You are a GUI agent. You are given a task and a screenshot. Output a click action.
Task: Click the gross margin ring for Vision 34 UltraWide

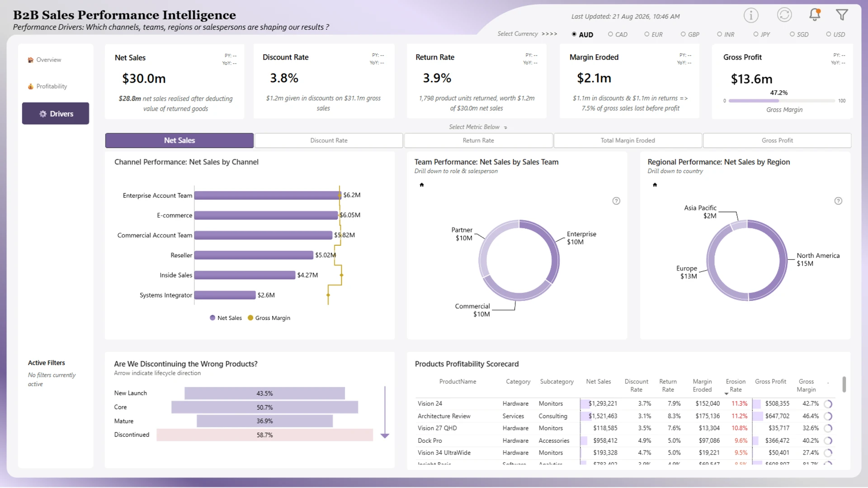[x=828, y=453]
